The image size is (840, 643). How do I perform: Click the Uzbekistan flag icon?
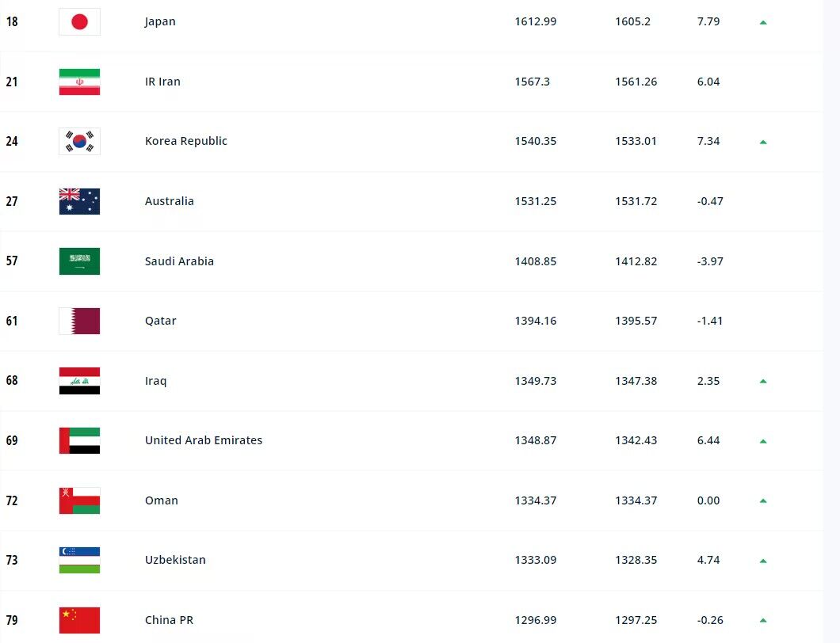79,560
